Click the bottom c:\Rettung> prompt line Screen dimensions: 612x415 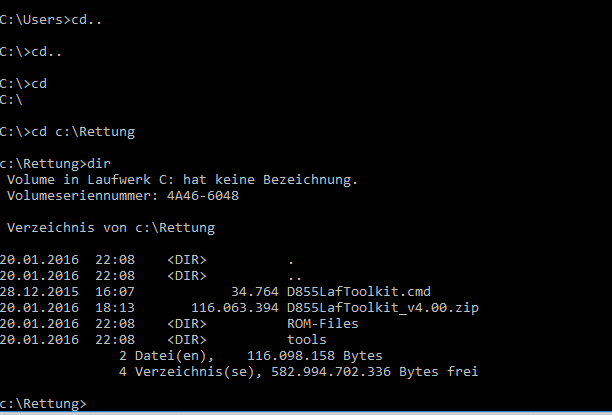point(43,403)
